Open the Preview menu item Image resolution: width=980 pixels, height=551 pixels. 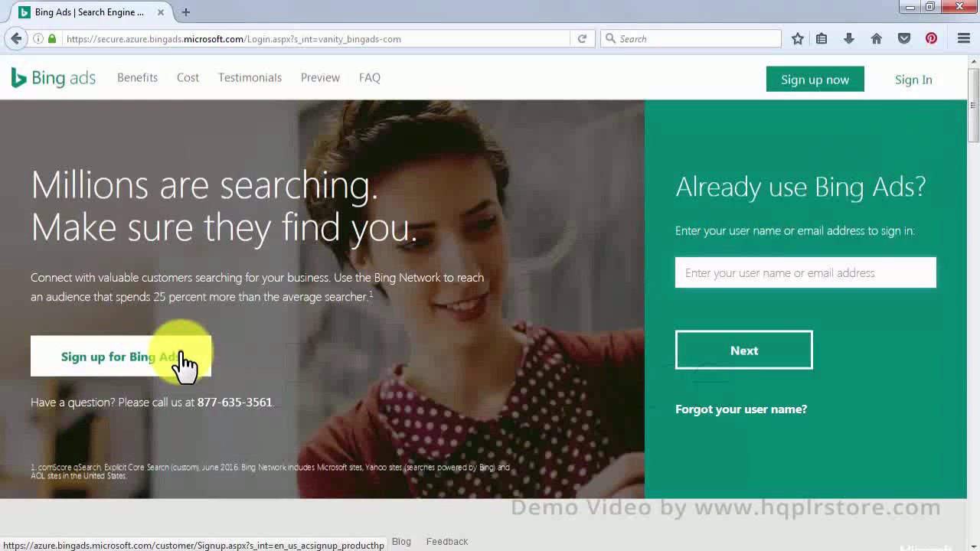point(320,78)
